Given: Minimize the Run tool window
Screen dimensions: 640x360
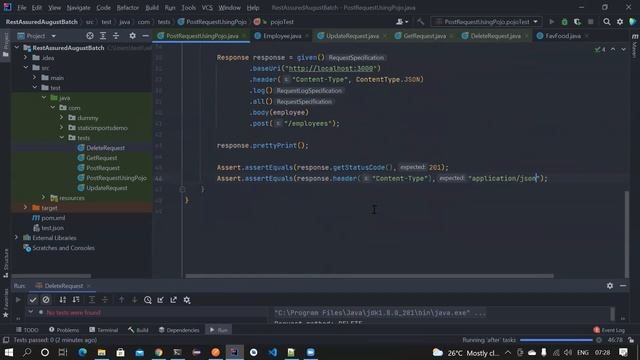Looking at the screenshot, I should (x=623, y=286).
